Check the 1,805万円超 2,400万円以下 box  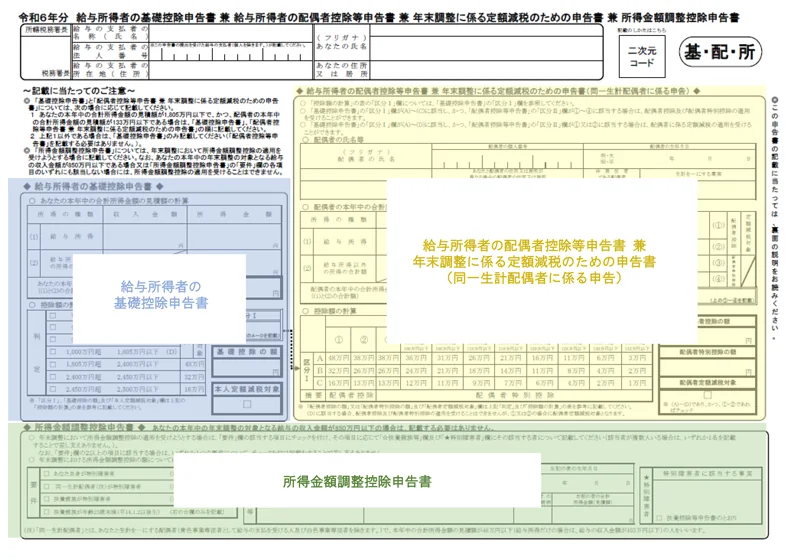pyautogui.click(x=53, y=364)
